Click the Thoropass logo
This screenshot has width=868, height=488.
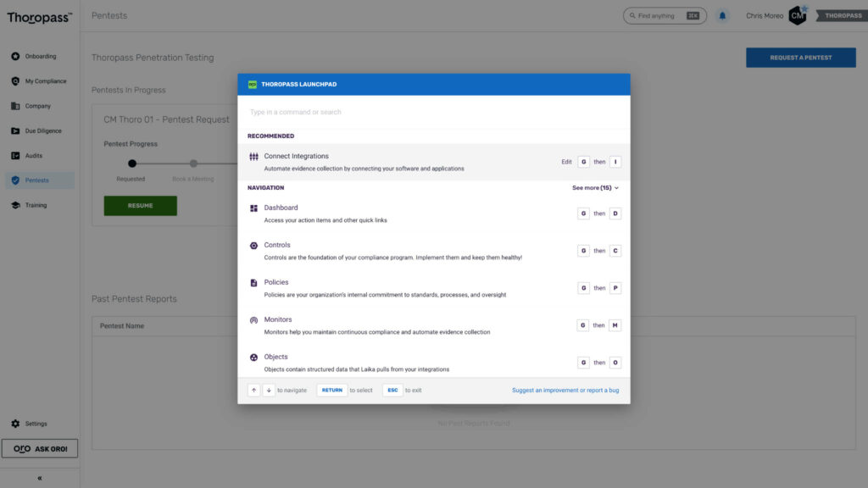point(39,18)
